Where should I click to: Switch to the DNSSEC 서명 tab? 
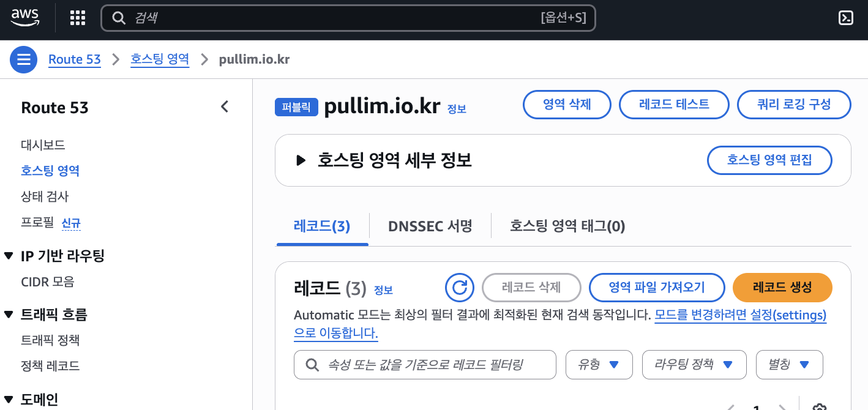[x=430, y=226]
